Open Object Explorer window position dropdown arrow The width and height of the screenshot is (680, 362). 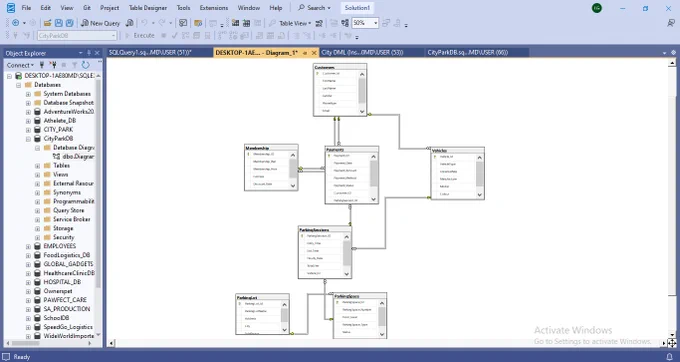81,53
